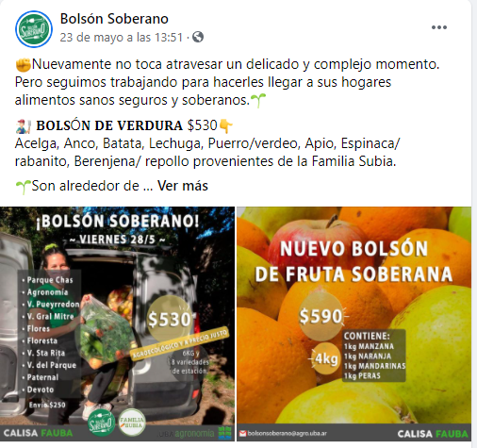Open the Bolsón Soberano vegetable flyer image
This screenshot has height=448, width=477.
(117, 324)
